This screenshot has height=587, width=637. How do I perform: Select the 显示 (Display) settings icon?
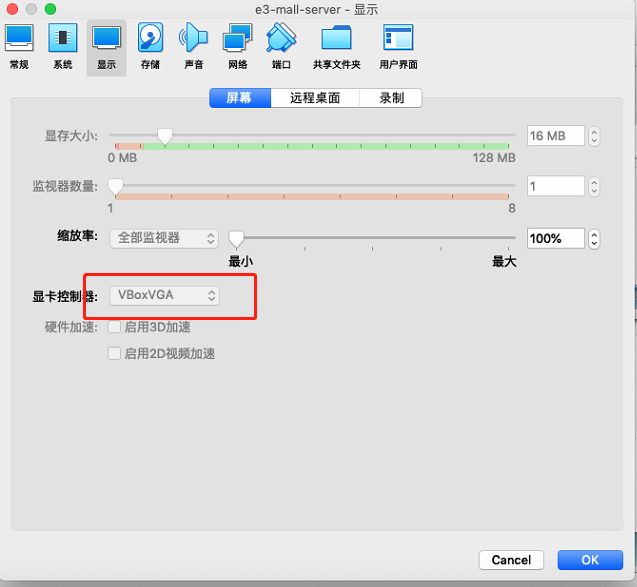click(106, 47)
